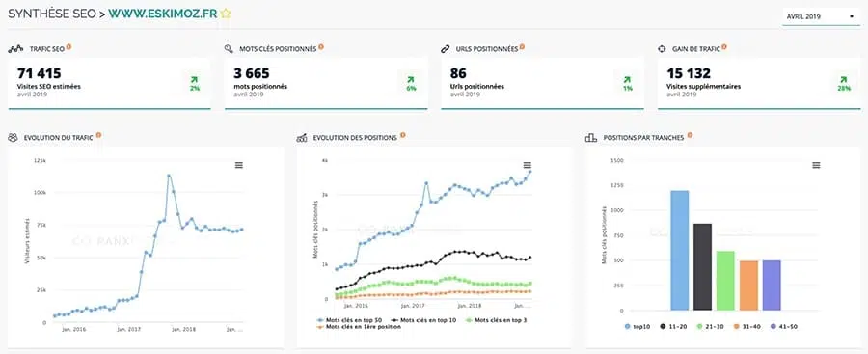Open the hamburger menu on Evolution du Trafic chart
Viewport: 868px width, 354px height.
(x=238, y=165)
